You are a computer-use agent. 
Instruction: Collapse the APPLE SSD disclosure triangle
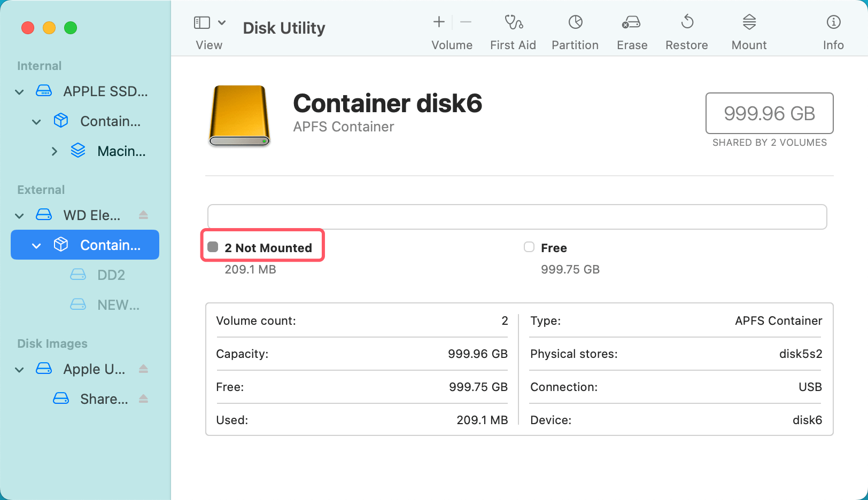[19, 91]
